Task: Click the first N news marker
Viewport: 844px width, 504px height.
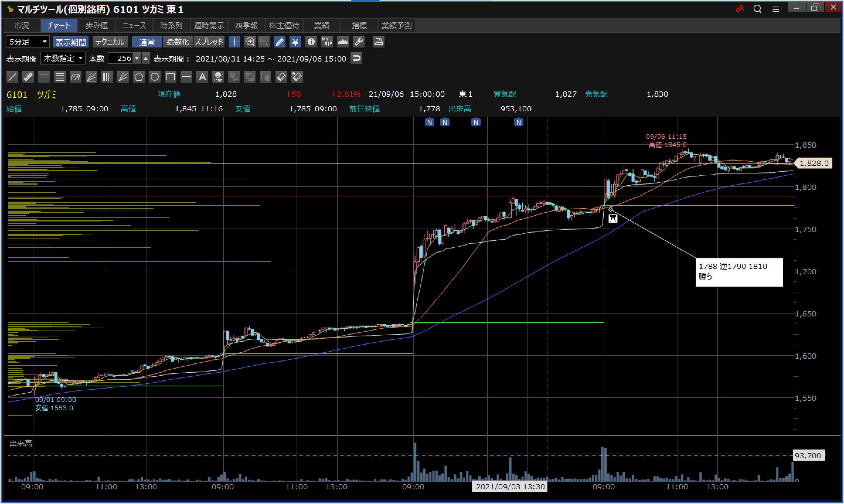Action: pyautogui.click(x=430, y=122)
